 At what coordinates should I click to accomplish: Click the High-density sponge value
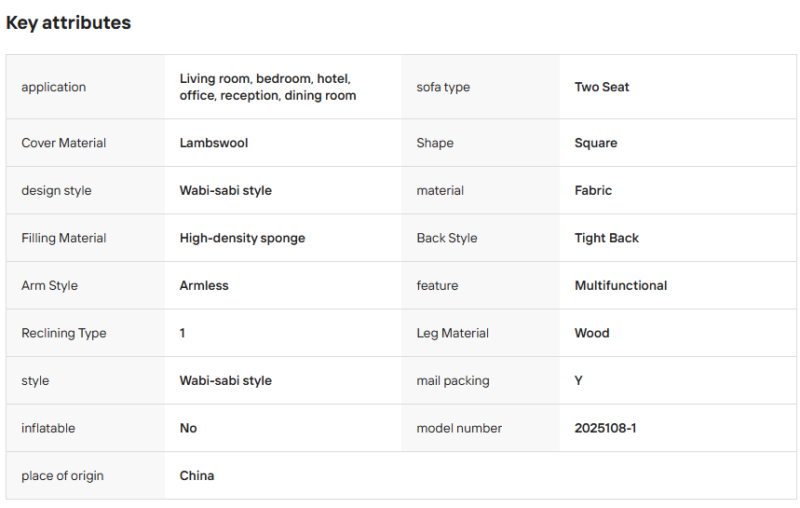[x=242, y=238]
